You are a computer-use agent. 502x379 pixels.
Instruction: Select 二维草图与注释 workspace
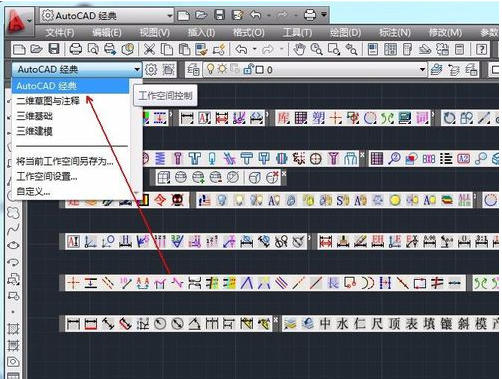tap(70, 101)
